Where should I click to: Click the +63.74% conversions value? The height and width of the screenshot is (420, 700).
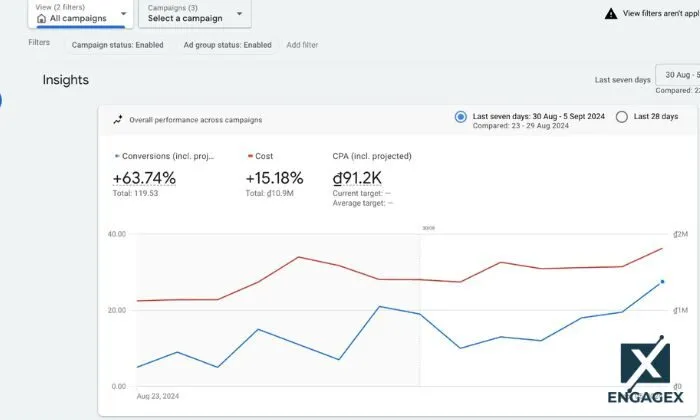coord(144,178)
